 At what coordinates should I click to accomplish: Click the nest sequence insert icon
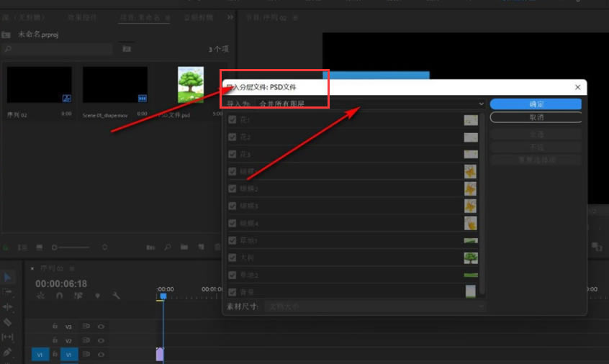tap(40, 296)
